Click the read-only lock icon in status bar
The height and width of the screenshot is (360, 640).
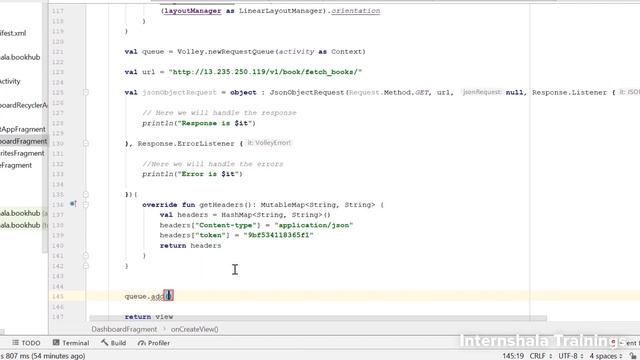[x=633, y=356]
